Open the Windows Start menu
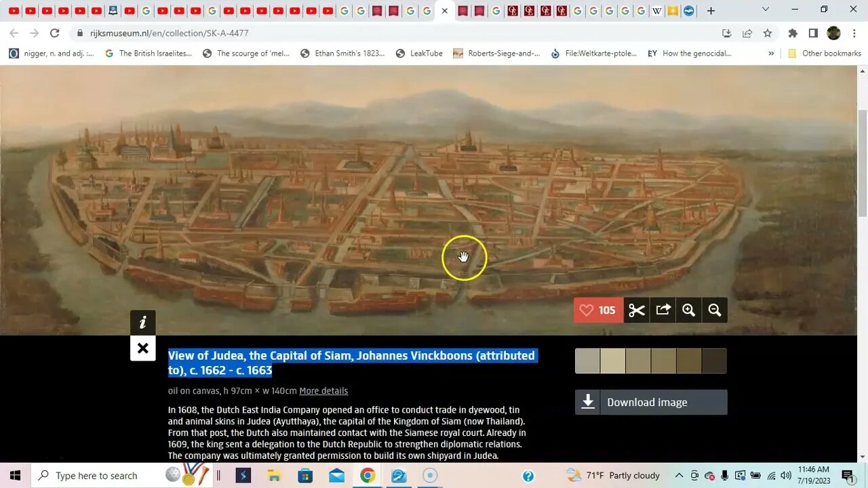This screenshot has width=868, height=488. click(x=15, y=476)
